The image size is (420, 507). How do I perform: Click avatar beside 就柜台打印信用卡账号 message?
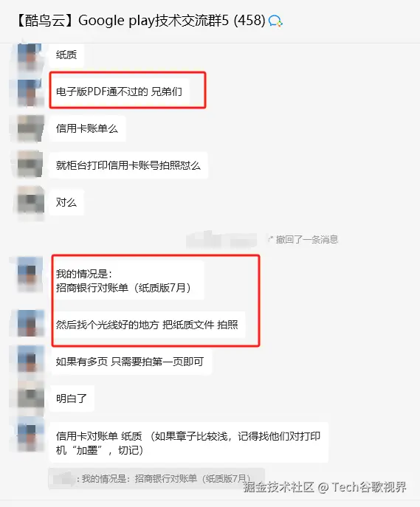(30, 165)
